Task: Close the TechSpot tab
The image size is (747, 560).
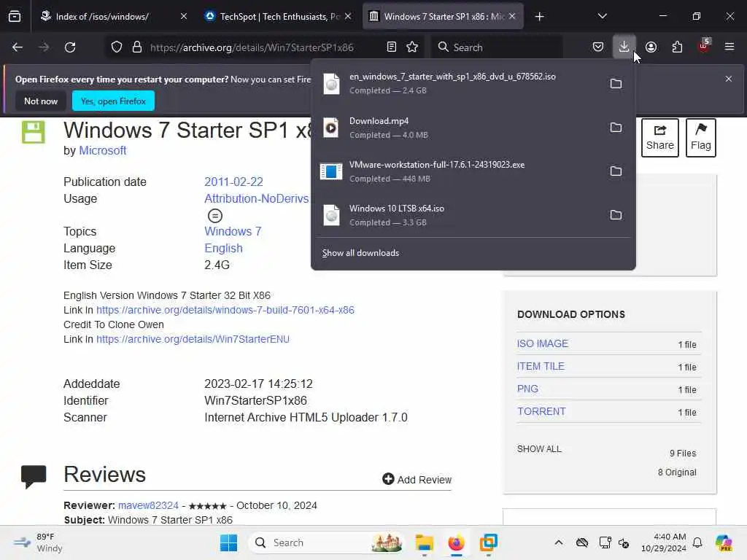Action: (x=348, y=17)
